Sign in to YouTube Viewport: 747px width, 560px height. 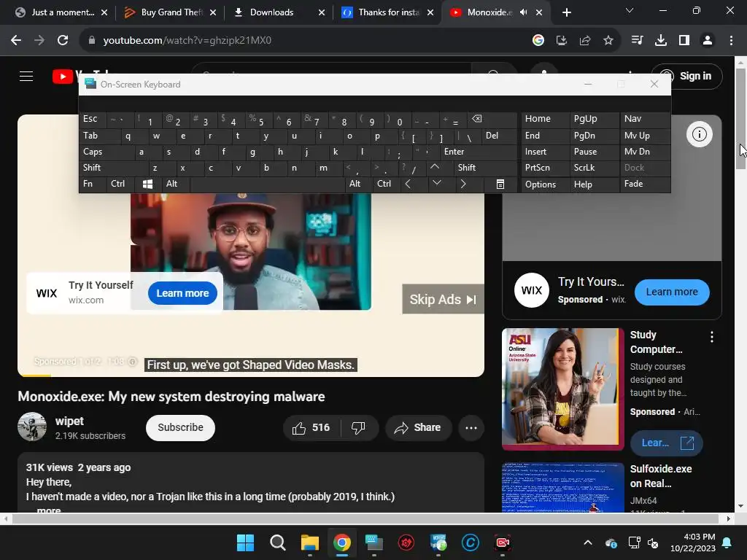click(686, 76)
